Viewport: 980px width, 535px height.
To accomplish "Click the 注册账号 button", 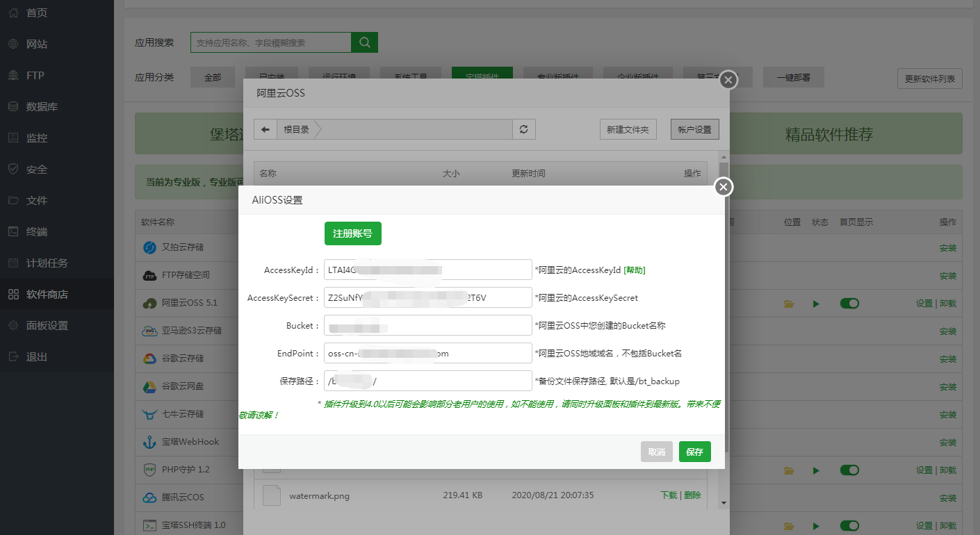I will [x=353, y=233].
